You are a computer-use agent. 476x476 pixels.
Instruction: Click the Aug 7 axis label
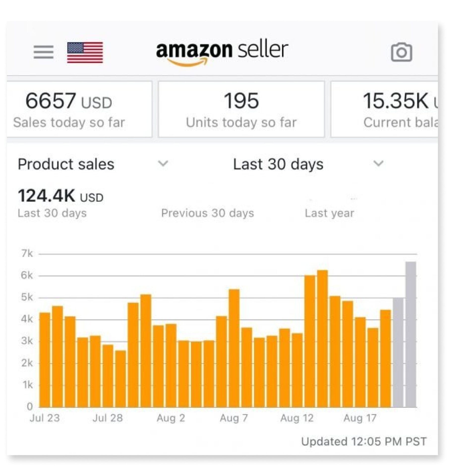pyautogui.click(x=234, y=418)
